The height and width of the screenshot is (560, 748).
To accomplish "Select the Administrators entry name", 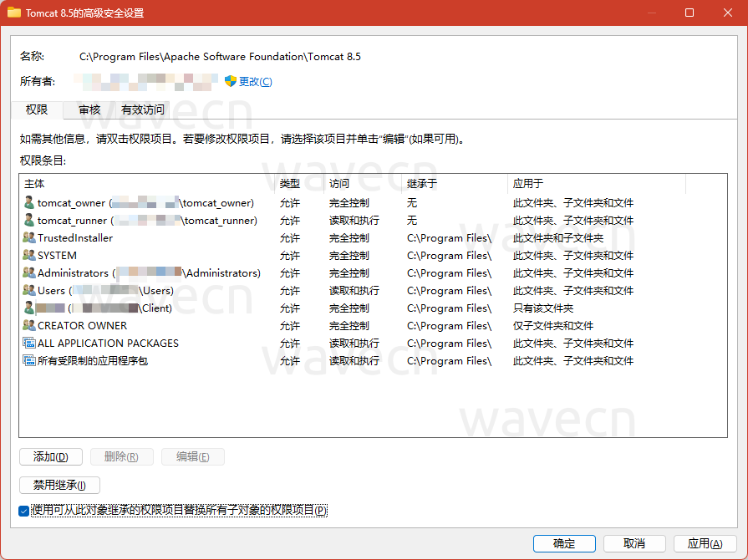I will click(x=149, y=273).
